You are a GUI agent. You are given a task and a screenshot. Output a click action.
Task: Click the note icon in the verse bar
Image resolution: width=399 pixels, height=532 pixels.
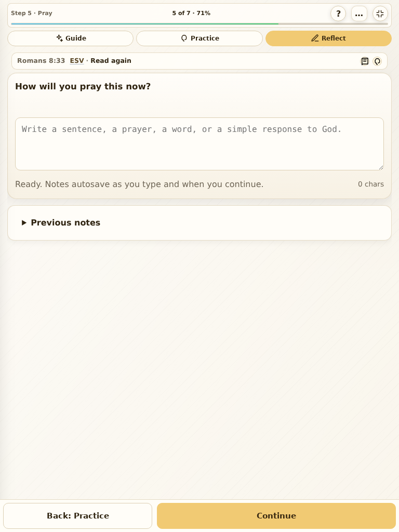pyautogui.click(x=365, y=61)
